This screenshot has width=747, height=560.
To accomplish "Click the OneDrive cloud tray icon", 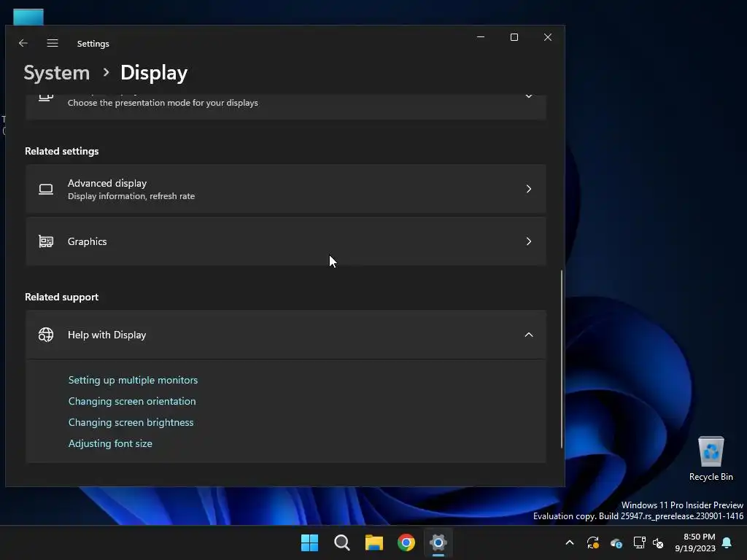I will [x=616, y=542].
